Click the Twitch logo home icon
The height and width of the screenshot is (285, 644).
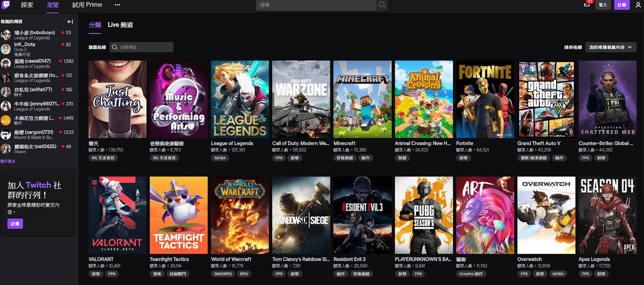click(6, 5)
